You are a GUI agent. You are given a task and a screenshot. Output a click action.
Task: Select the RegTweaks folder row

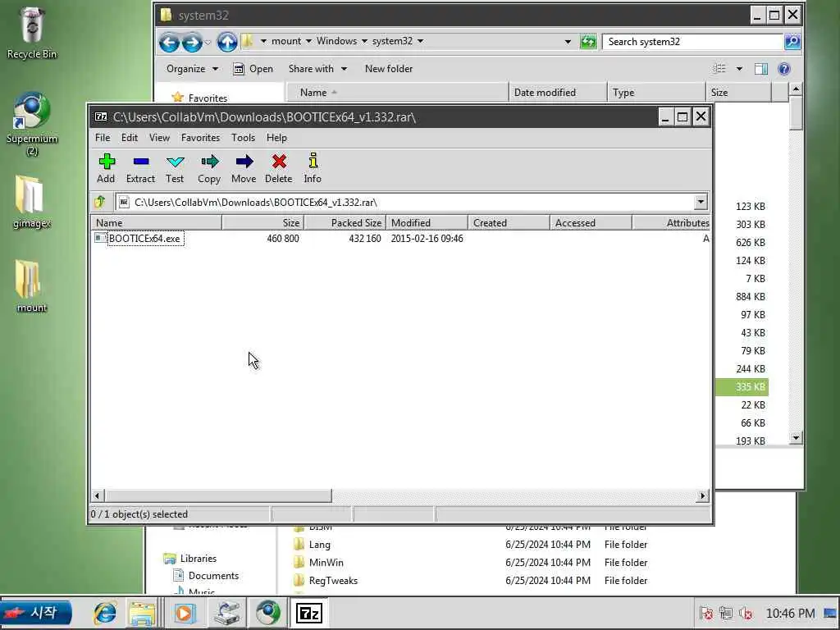click(333, 581)
